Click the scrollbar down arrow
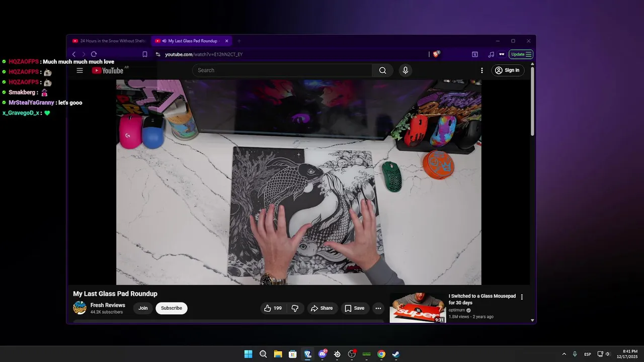The height and width of the screenshot is (362, 644). pyautogui.click(x=532, y=320)
